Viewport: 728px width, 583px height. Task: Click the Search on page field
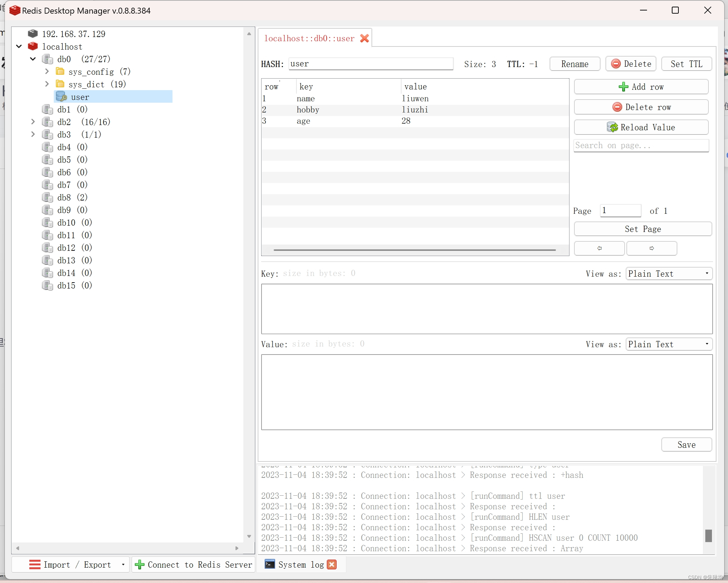pyautogui.click(x=641, y=146)
